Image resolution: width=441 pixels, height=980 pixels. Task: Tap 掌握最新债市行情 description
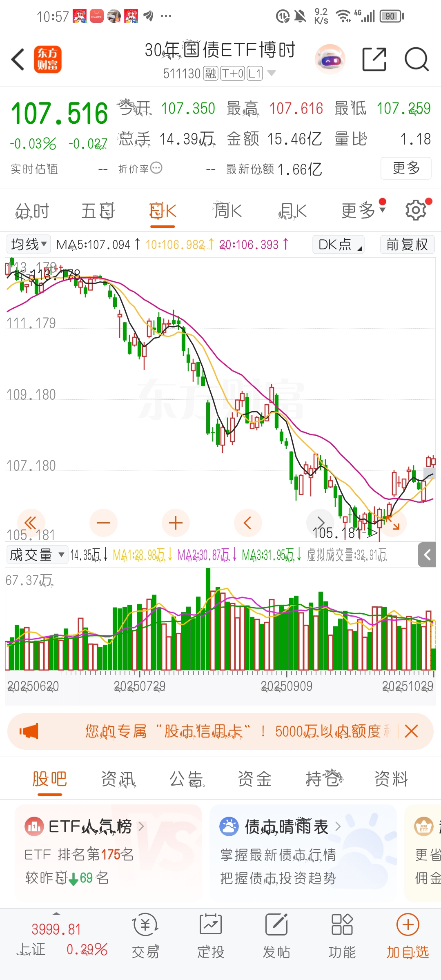(x=278, y=855)
